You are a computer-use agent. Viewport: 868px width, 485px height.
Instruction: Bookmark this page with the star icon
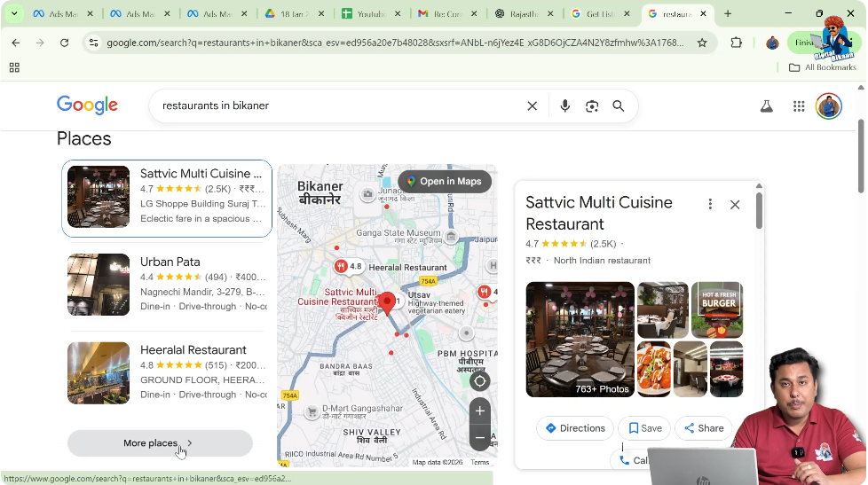coord(702,43)
